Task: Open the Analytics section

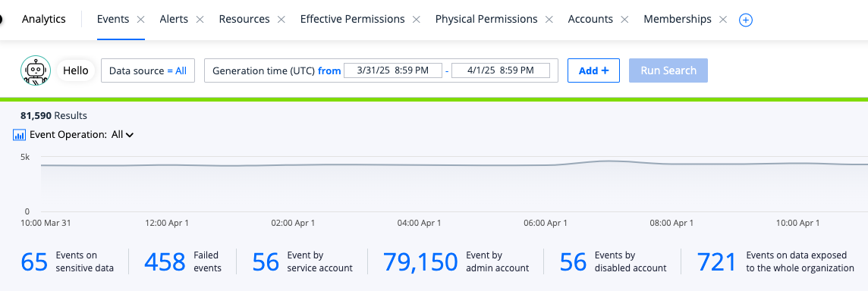Action: point(44,20)
